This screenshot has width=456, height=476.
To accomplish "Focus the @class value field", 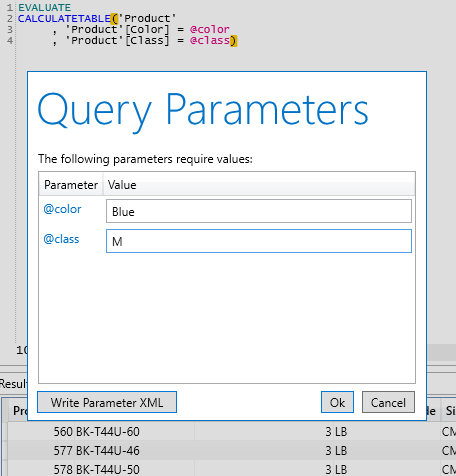I will pos(259,241).
